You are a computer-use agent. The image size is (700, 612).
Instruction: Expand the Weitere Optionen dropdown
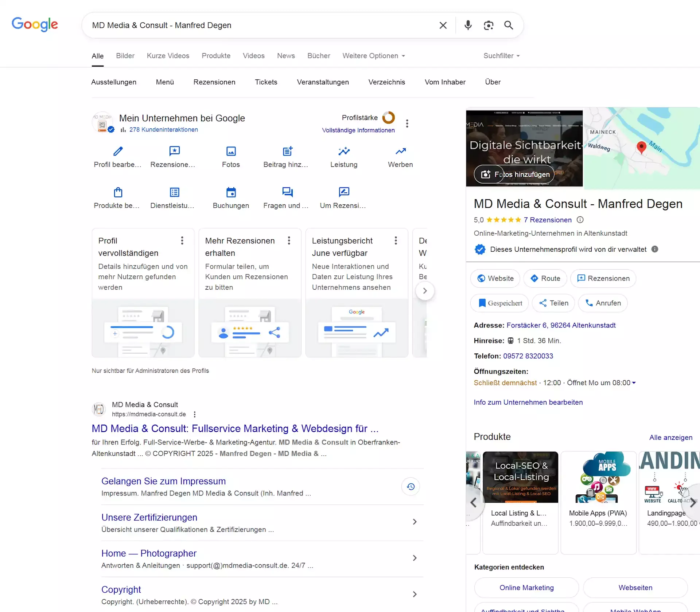(x=373, y=56)
